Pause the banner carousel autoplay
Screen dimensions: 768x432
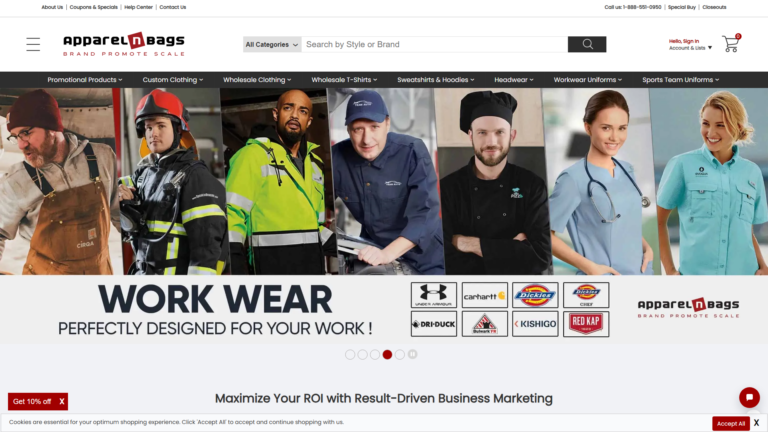pyautogui.click(x=412, y=354)
